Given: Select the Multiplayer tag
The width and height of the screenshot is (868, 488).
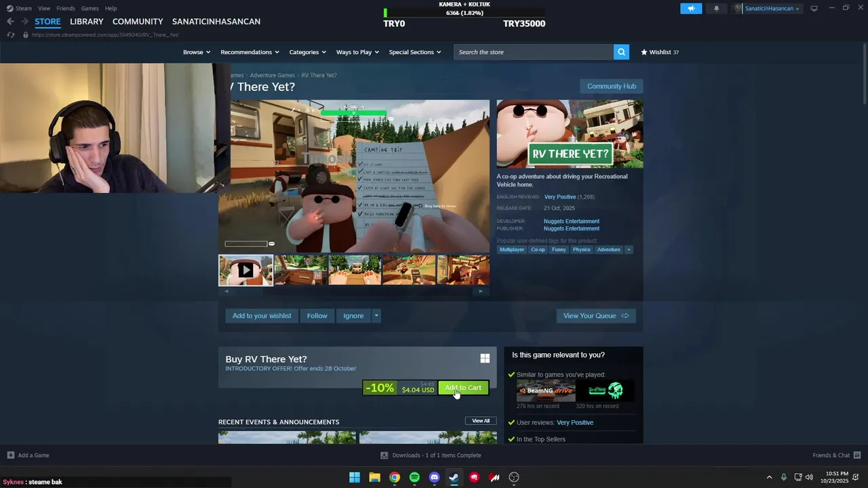Looking at the screenshot, I should 512,249.
